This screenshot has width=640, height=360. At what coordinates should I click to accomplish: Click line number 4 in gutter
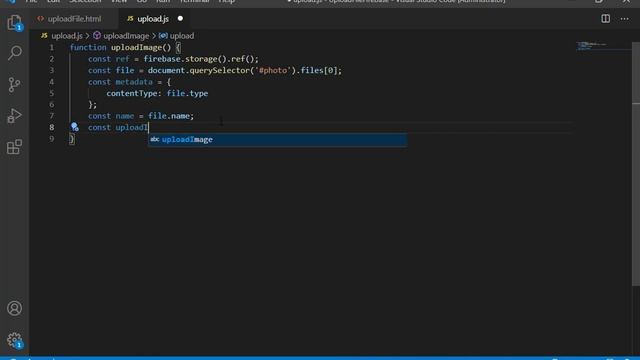(51, 82)
